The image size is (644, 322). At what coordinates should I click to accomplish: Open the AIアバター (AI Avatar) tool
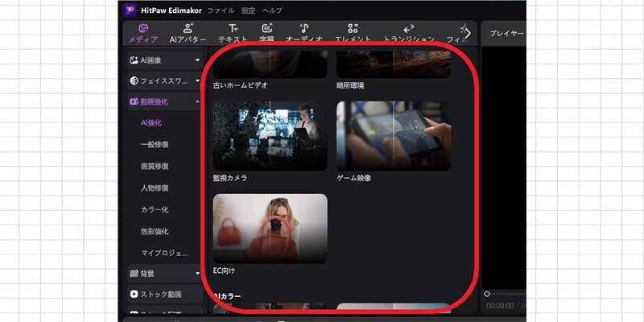188,28
